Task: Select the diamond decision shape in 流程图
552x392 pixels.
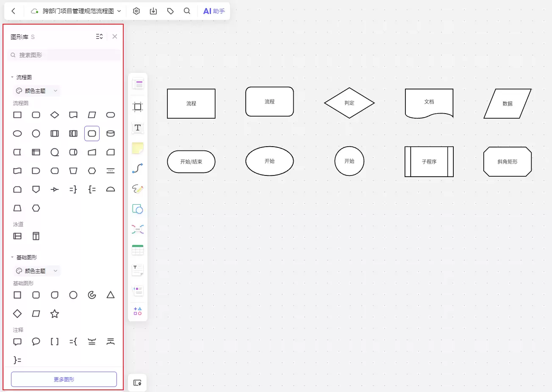Action: tap(55, 115)
